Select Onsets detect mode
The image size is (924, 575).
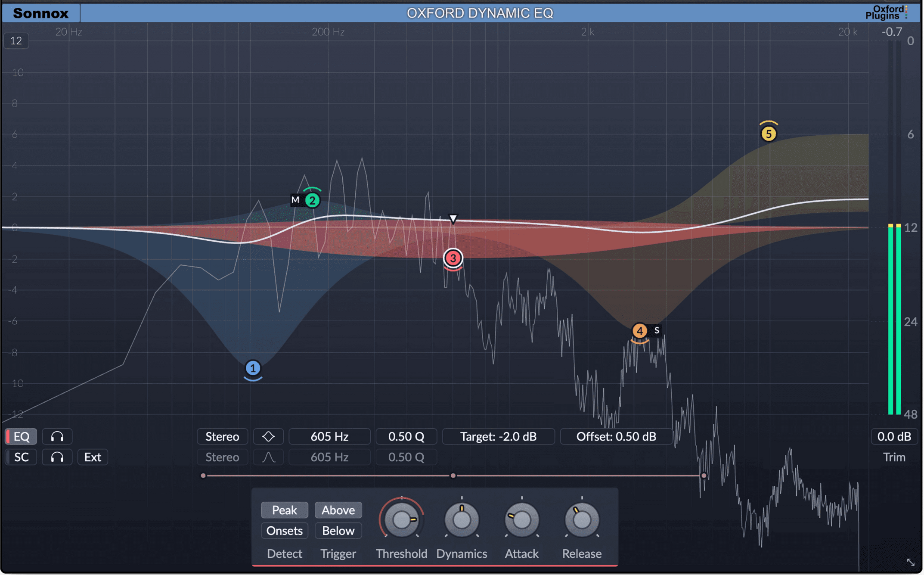(285, 531)
